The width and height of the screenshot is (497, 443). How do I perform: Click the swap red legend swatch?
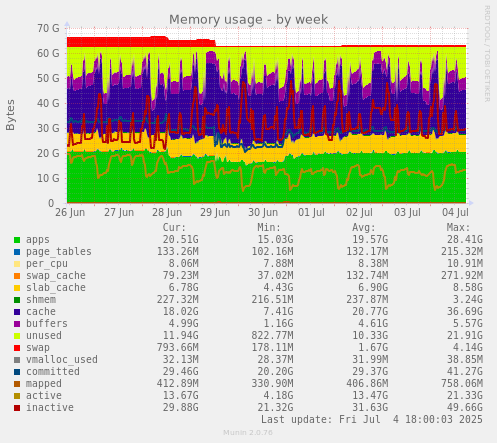(x=17, y=348)
